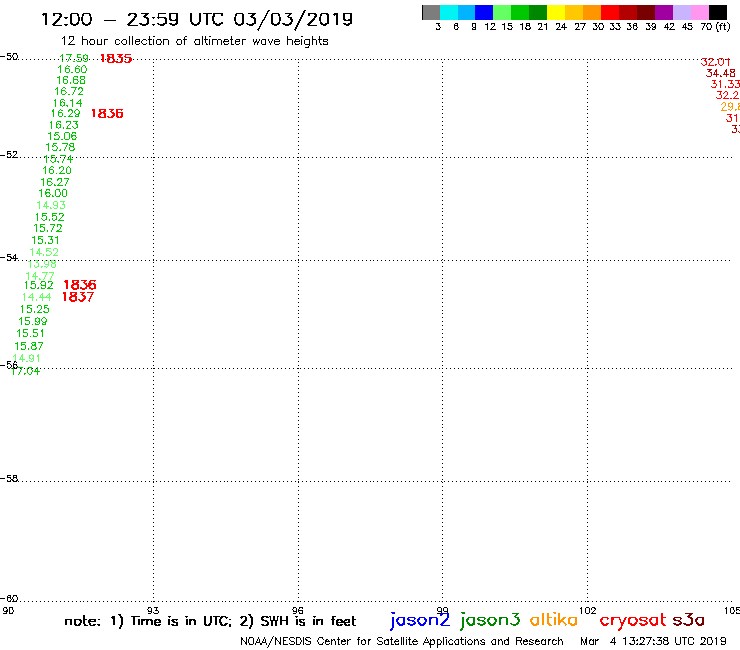Pick the purple swatch in the color scale
The width and height of the screenshot is (740, 650).
tap(664, 12)
